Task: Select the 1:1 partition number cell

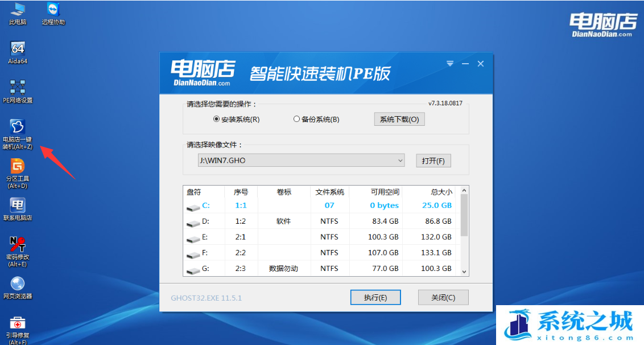Action: point(241,205)
